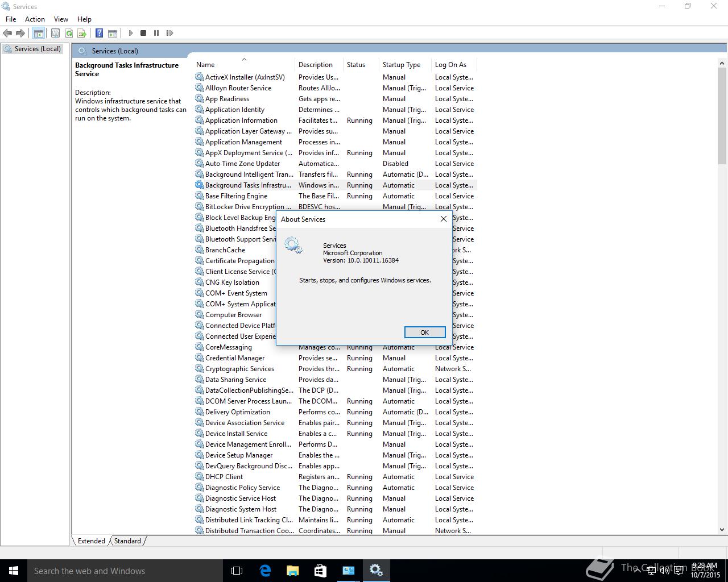Viewport: 728px width, 582px height.
Task: Sort by the Description column header
Action: pyautogui.click(x=319, y=65)
